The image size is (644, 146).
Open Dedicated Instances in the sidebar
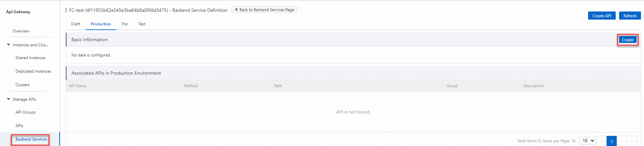[x=33, y=71]
